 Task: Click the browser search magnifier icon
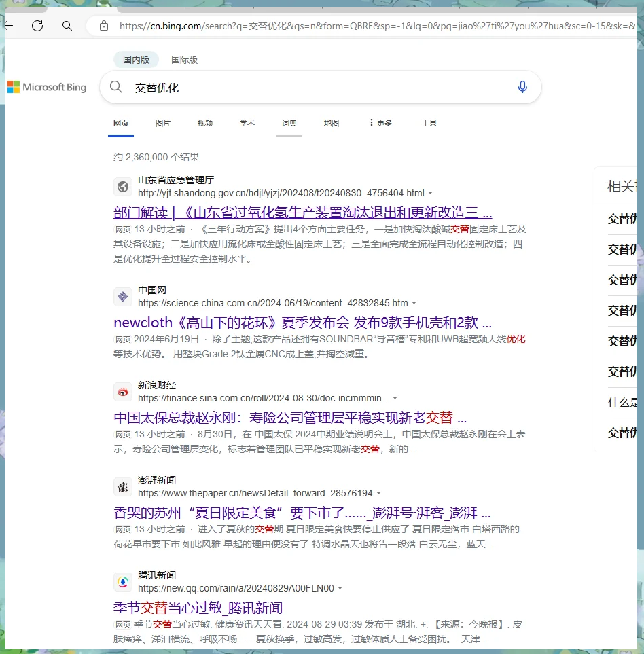point(67,26)
